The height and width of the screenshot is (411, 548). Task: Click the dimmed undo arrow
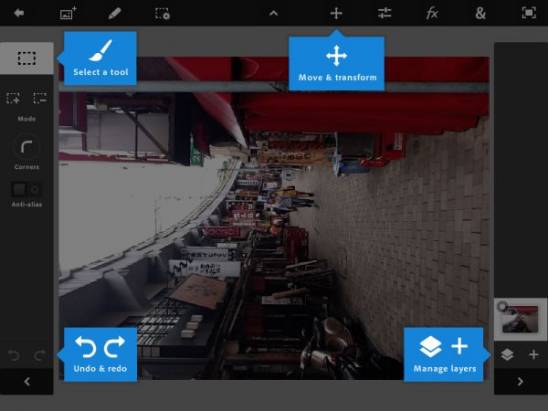pyautogui.click(x=14, y=356)
